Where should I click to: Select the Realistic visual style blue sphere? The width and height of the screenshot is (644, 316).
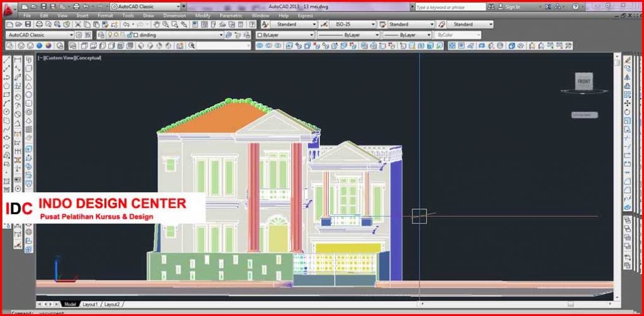tap(40, 46)
